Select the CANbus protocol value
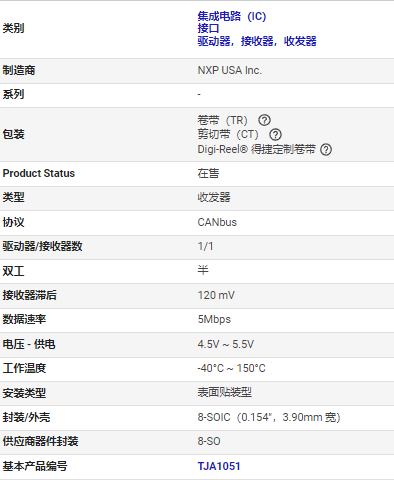Viewport: 394px width, 480px height. tap(217, 222)
